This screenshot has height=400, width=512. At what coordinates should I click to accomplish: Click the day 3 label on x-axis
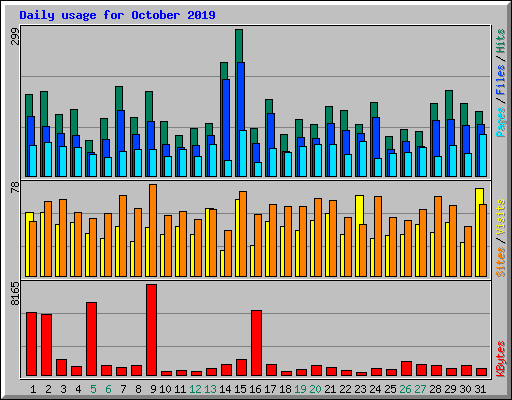[63, 389]
